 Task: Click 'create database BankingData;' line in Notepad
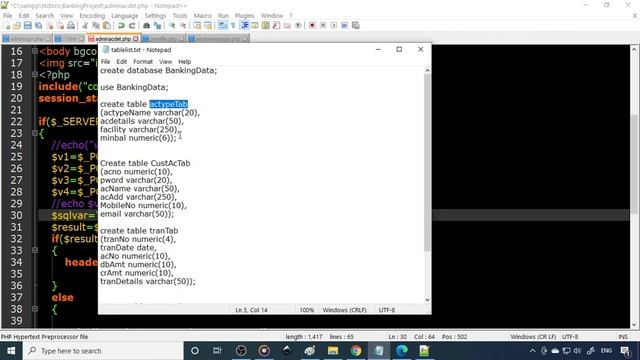[x=159, y=71]
